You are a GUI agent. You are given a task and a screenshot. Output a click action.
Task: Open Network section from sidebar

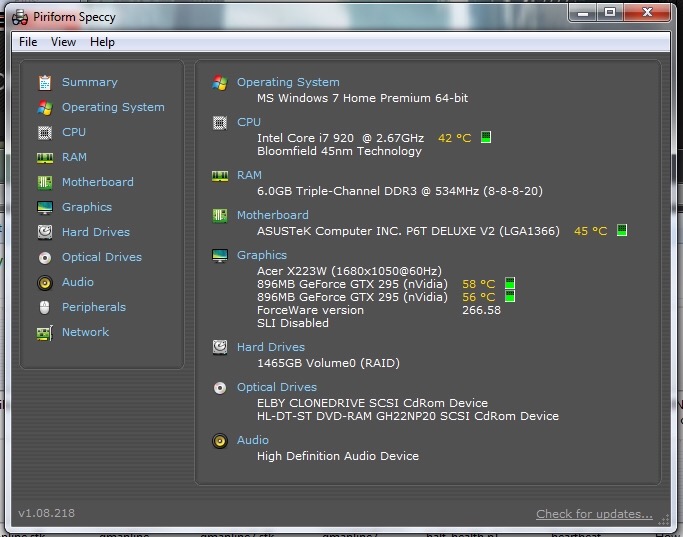85,332
